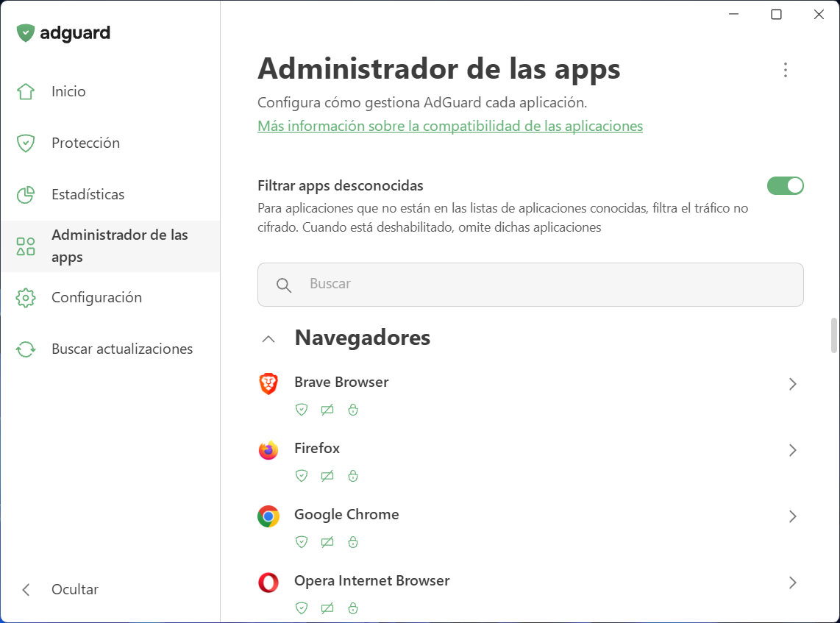Screen dimensions: 840x623
Task: Click the gear icon beside Configuración
Action: tap(26, 298)
